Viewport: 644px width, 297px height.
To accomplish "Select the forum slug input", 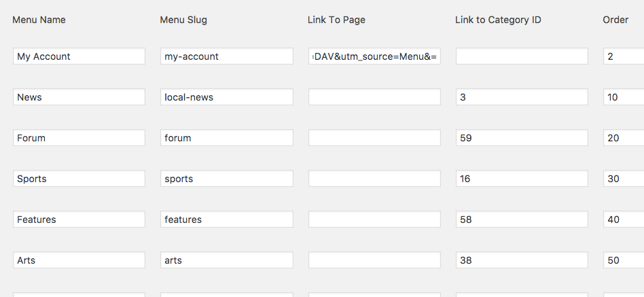I will 226,138.
